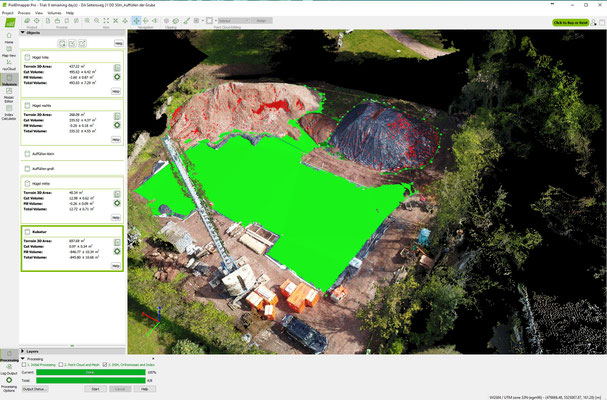This screenshot has height=400, width=607.
Task: Click the zoom out toolbar icon
Action: click(x=97, y=21)
